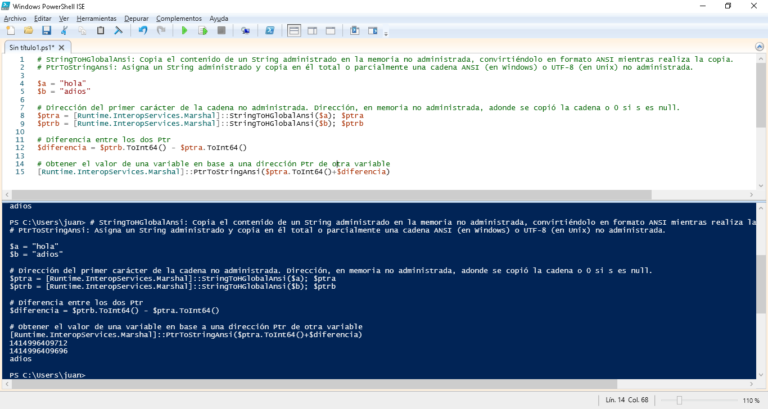Toggle script pane maximized layout

tap(330, 30)
